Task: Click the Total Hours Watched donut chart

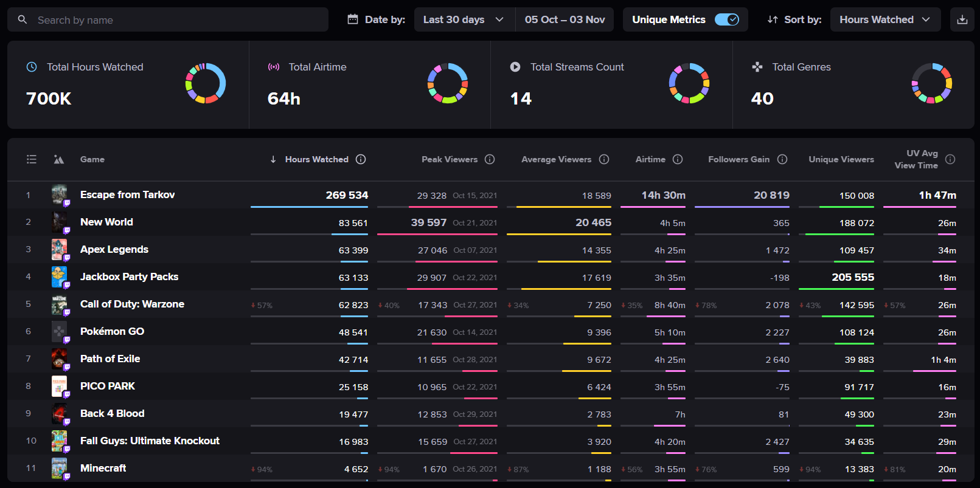Action: tap(206, 83)
